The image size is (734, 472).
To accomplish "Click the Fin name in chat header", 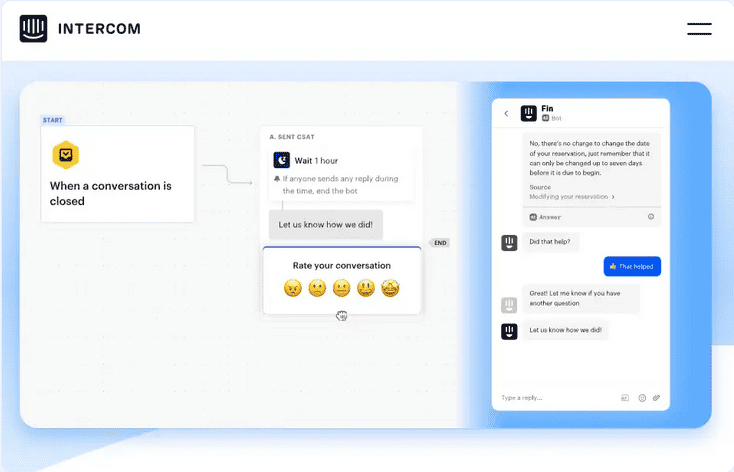I will click(x=547, y=109).
